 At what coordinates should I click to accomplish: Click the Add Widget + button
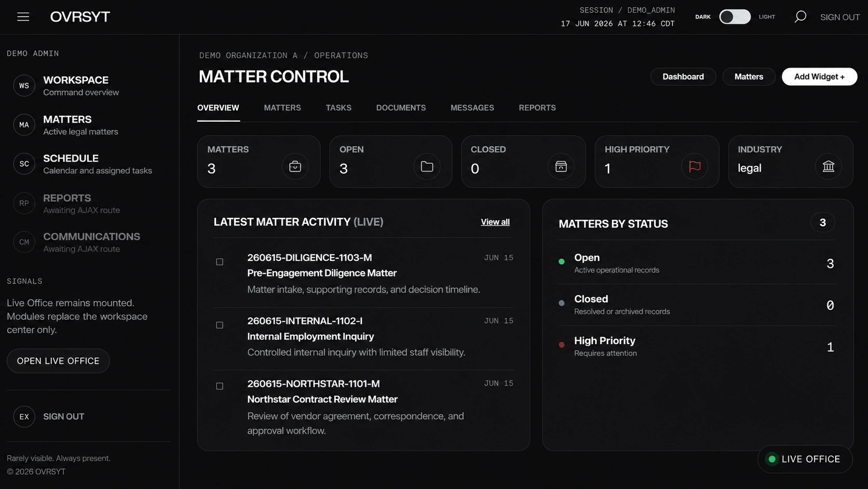(819, 77)
